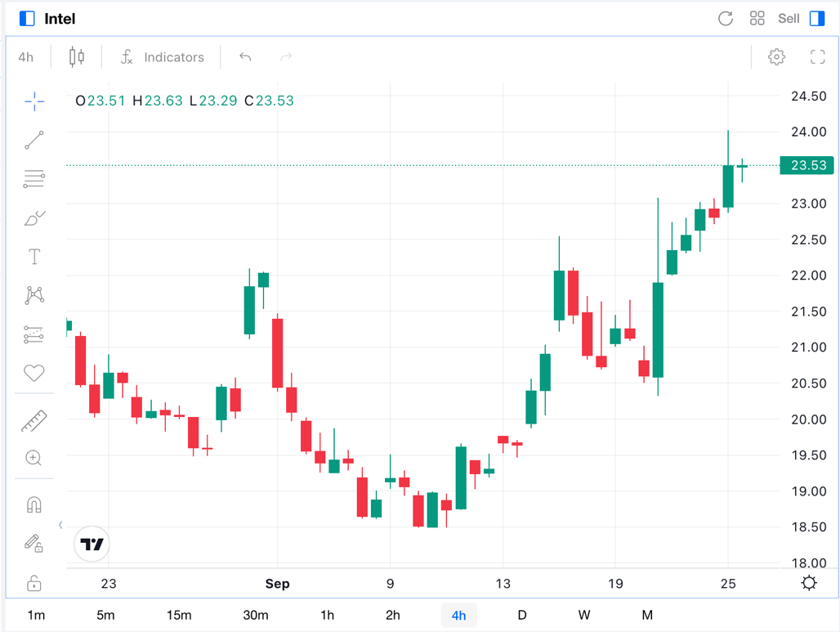840x632 pixels.
Task: Toggle the left sidebar panel icon
Action: tap(27, 19)
